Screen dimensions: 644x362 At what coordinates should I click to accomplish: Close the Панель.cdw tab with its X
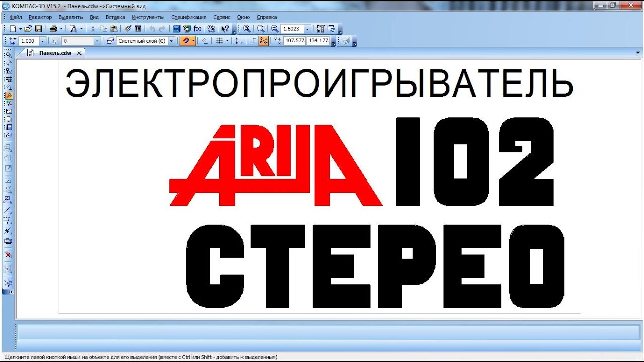[79, 53]
